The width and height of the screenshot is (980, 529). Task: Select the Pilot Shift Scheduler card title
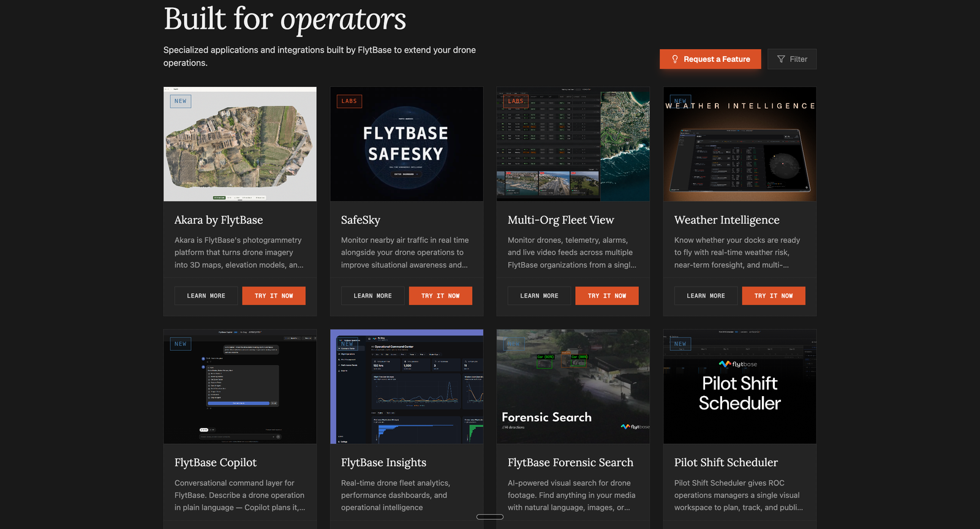point(726,462)
